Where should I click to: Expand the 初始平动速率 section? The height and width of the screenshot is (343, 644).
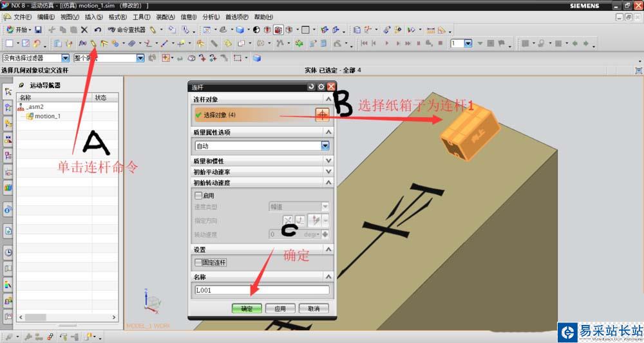point(328,171)
